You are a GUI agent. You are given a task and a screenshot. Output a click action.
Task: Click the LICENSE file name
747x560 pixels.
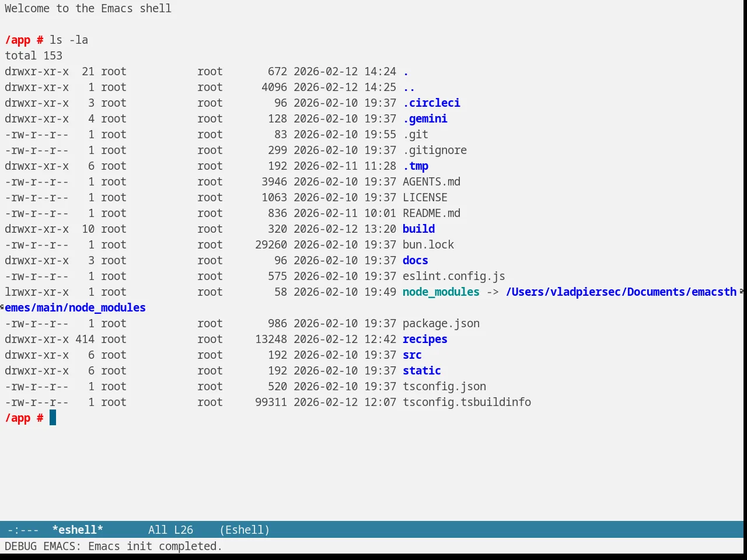click(x=425, y=198)
